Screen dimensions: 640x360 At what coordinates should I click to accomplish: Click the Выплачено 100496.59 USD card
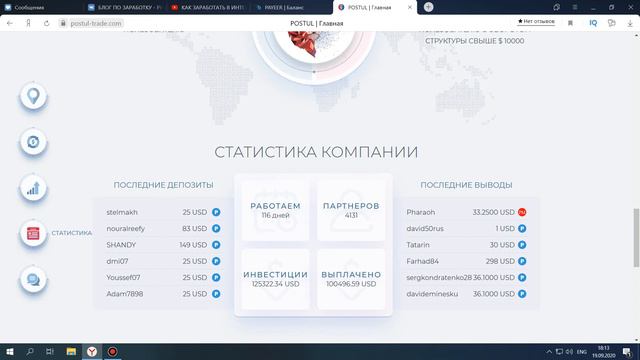click(351, 279)
